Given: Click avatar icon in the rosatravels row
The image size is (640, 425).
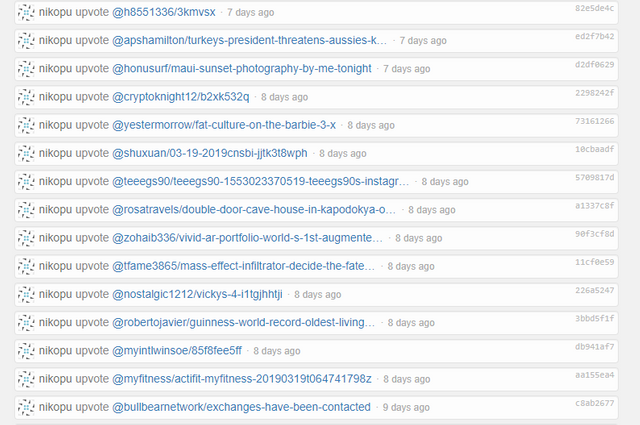Looking at the screenshot, I should point(26,210).
